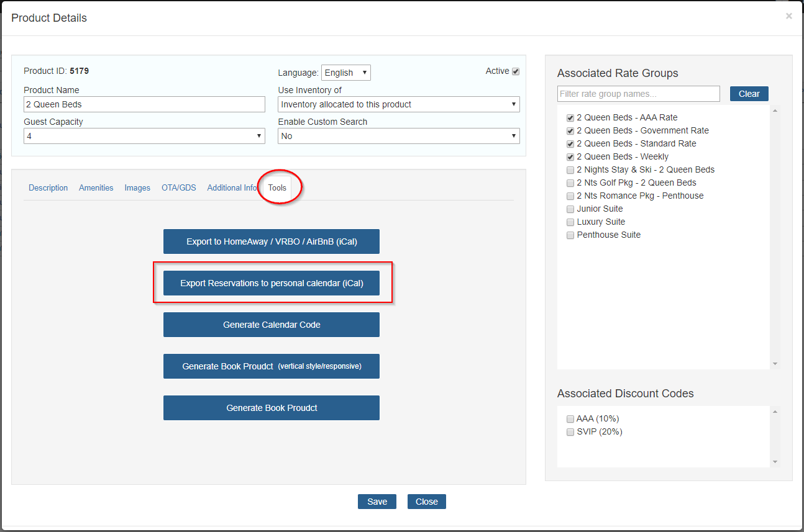Screen dimensions: 804x532
Task: Click Generate Book Product vertical style button
Action: [x=272, y=366]
